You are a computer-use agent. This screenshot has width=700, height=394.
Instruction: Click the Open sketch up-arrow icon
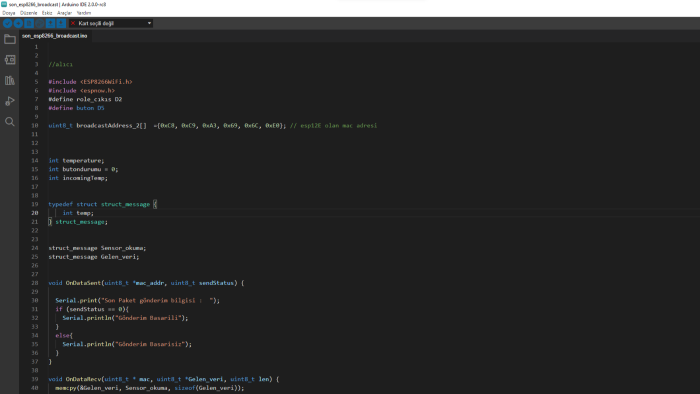pyautogui.click(x=50, y=23)
